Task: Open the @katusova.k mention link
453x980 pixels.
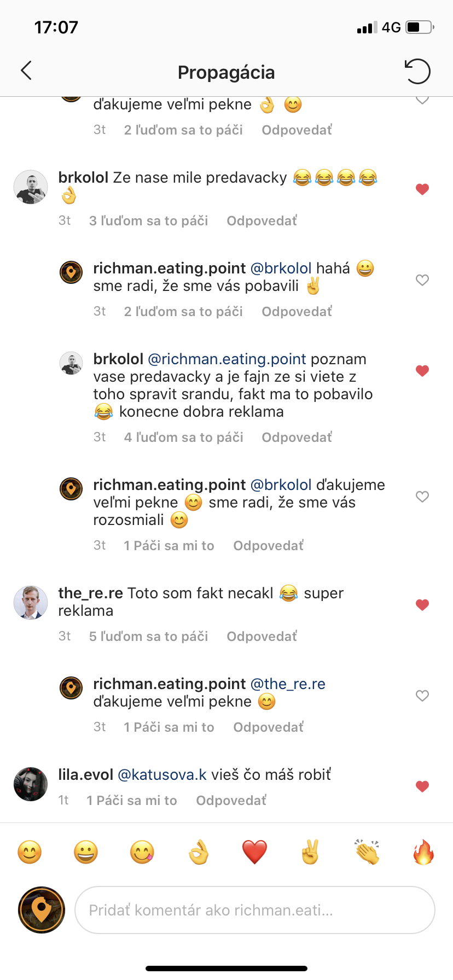Action: coord(162,775)
